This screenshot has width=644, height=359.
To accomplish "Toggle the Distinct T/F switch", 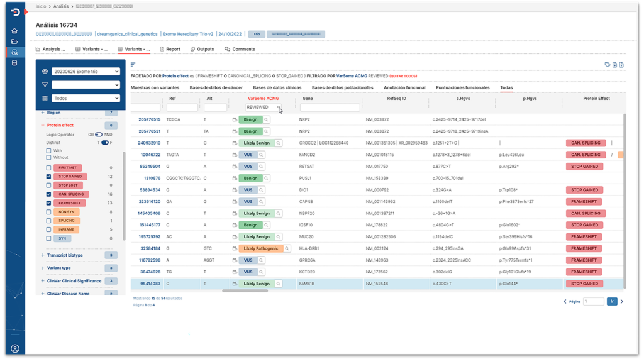I will click(x=105, y=143).
